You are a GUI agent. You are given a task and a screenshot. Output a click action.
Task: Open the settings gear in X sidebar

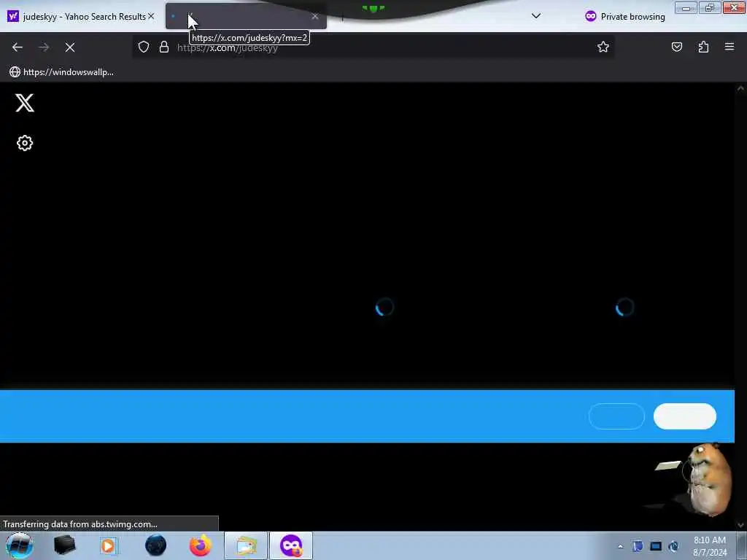click(25, 143)
